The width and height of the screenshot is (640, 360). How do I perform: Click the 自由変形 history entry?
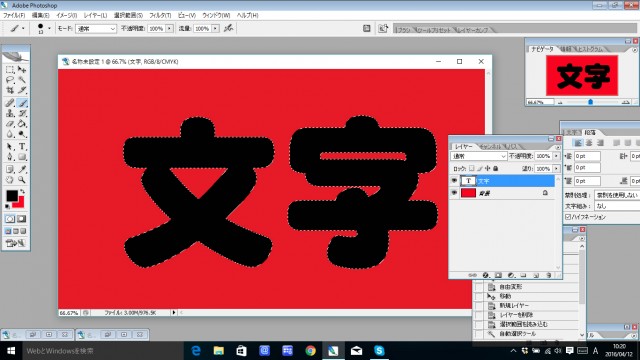point(511,287)
